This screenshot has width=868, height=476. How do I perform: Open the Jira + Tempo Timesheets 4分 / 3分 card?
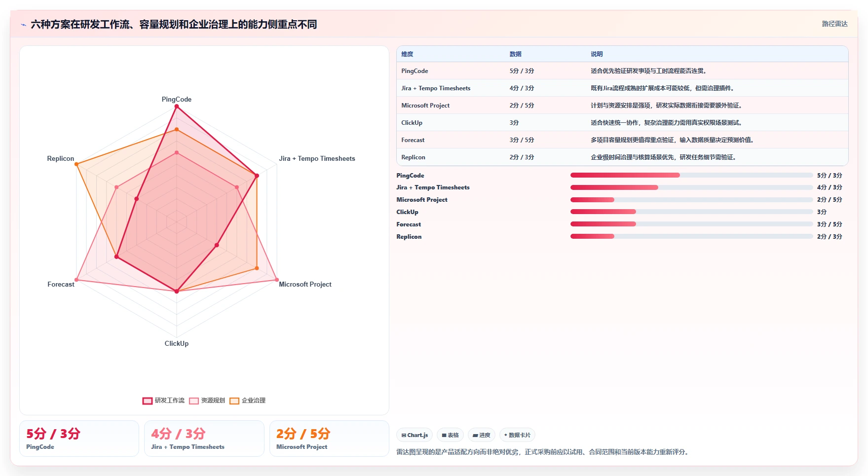pyautogui.click(x=204, y=439)
